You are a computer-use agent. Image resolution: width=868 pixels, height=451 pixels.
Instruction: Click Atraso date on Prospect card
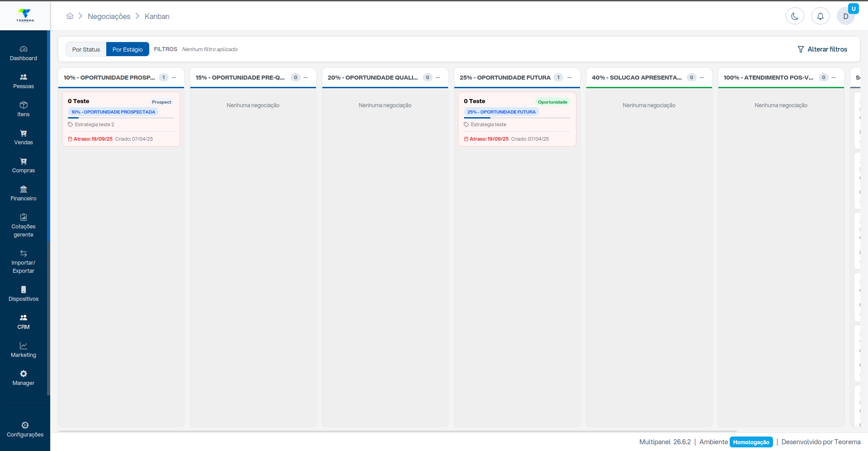(90, 139)
